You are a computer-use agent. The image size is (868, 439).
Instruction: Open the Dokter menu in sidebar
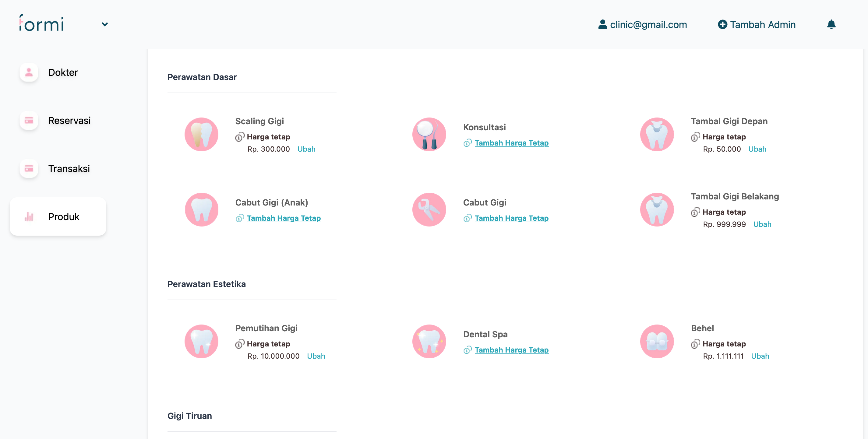[63, 72]
